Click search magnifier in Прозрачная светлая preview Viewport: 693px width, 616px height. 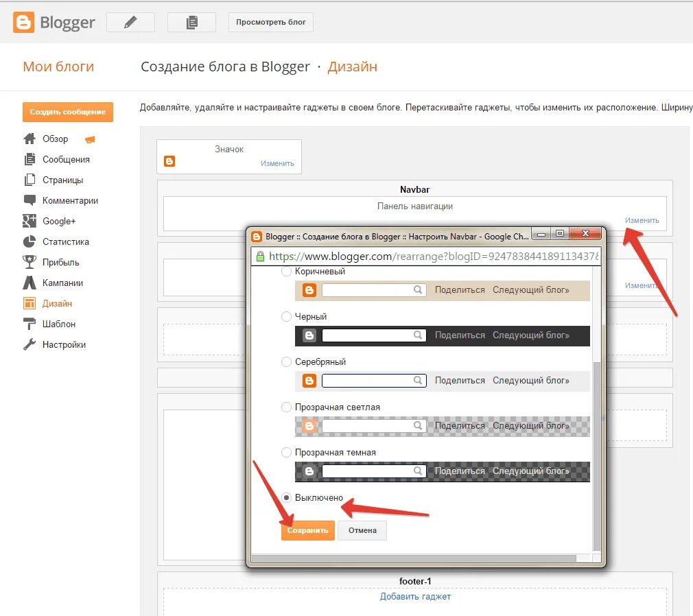click(418, 425)
